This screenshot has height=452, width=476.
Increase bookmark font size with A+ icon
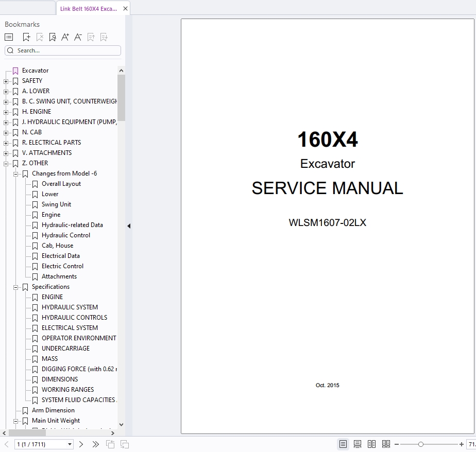pos(65,37)
